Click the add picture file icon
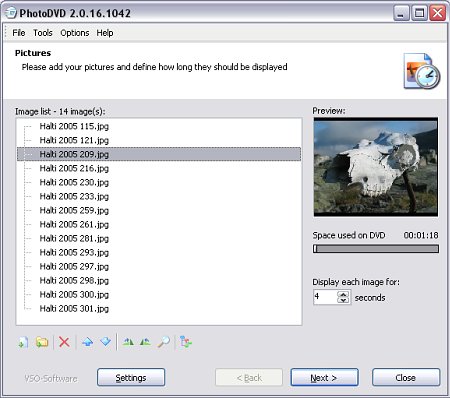450x398 pixels. [23, 342]
